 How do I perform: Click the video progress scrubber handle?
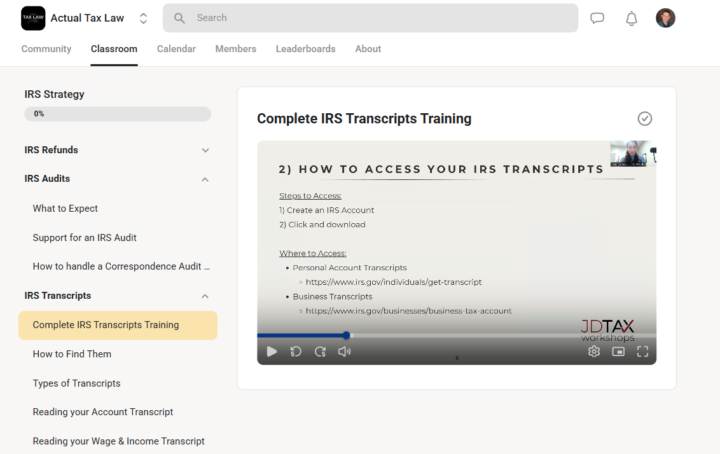(x=346, y=336)
